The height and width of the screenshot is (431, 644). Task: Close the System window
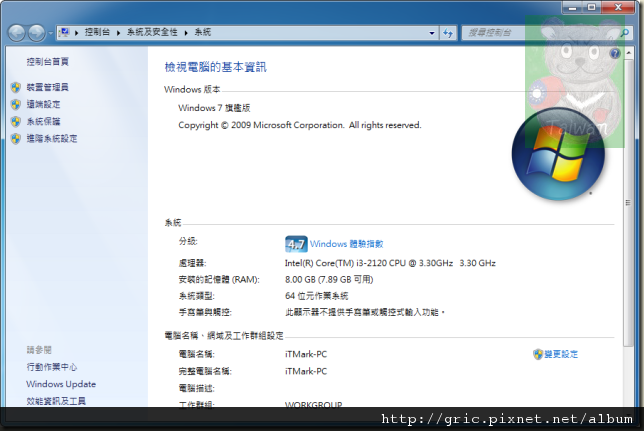point(619,7)
